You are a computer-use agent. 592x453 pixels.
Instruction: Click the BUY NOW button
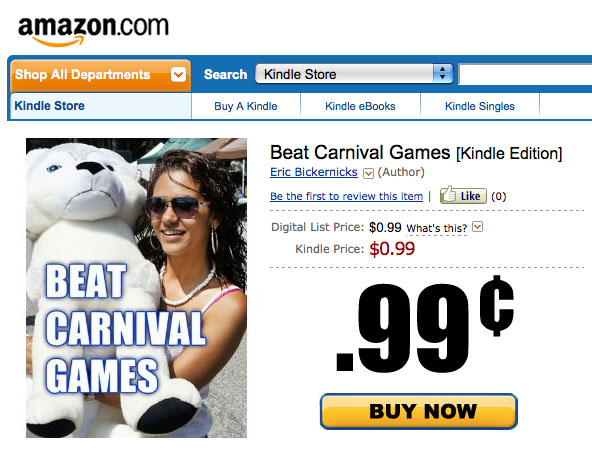pos(419,411)
